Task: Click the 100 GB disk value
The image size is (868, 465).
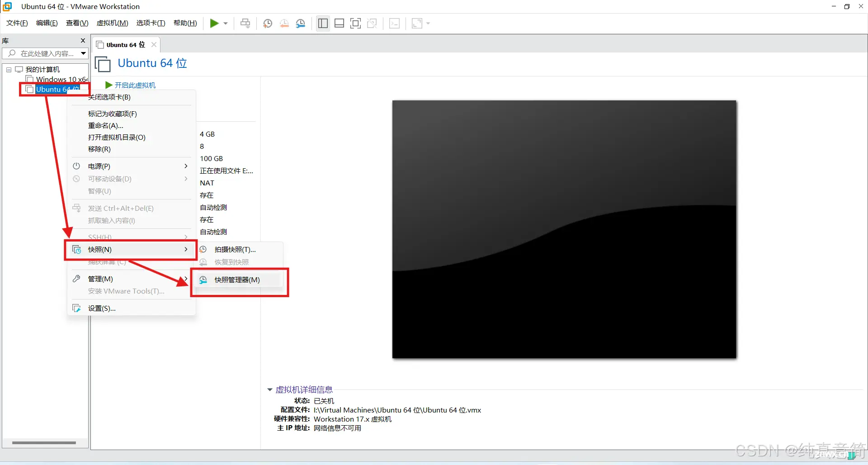Action: point(212,159)
